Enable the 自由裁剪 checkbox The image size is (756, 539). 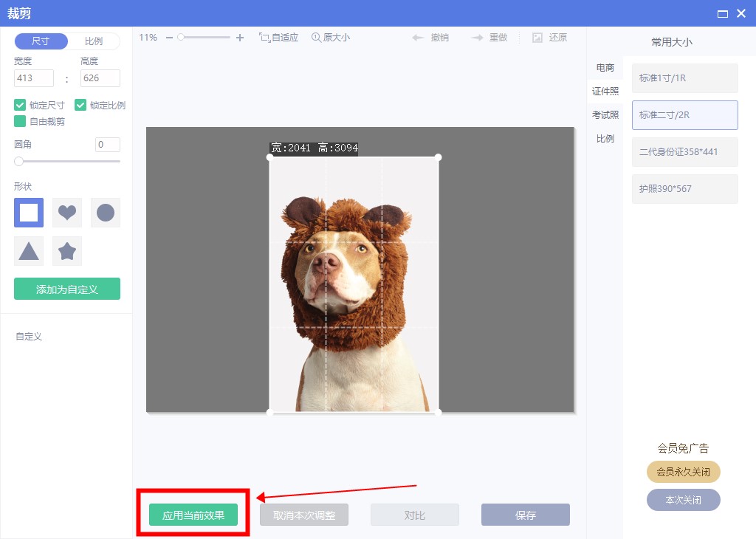coord(20,121)
